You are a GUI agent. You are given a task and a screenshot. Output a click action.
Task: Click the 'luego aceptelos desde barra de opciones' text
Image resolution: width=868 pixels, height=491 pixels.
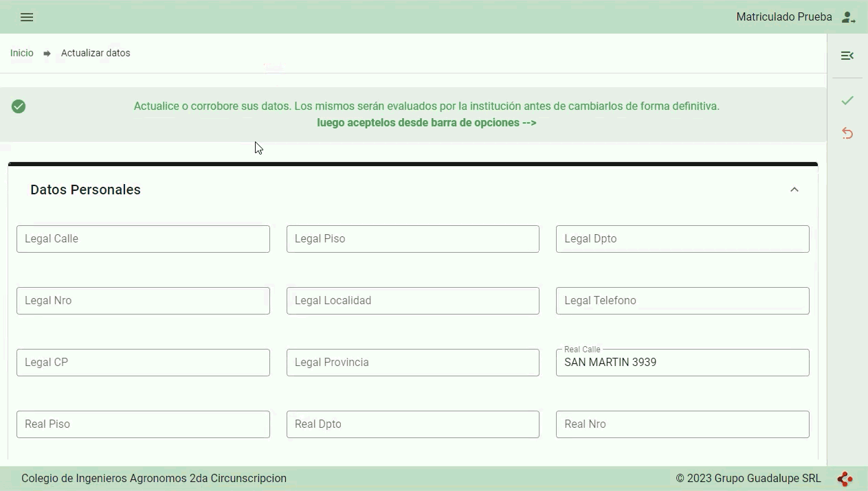point(427,123)
